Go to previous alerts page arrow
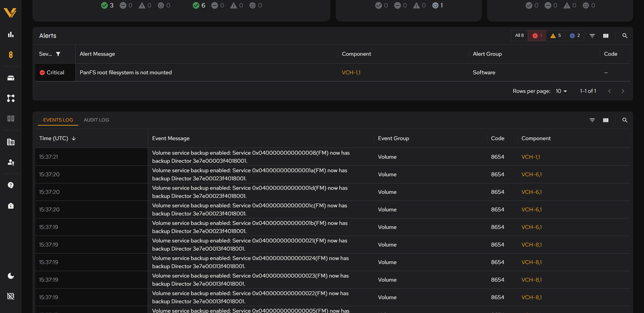Image resolution: width=644 pixels, height=313 pixels. (x=609, y=91)
